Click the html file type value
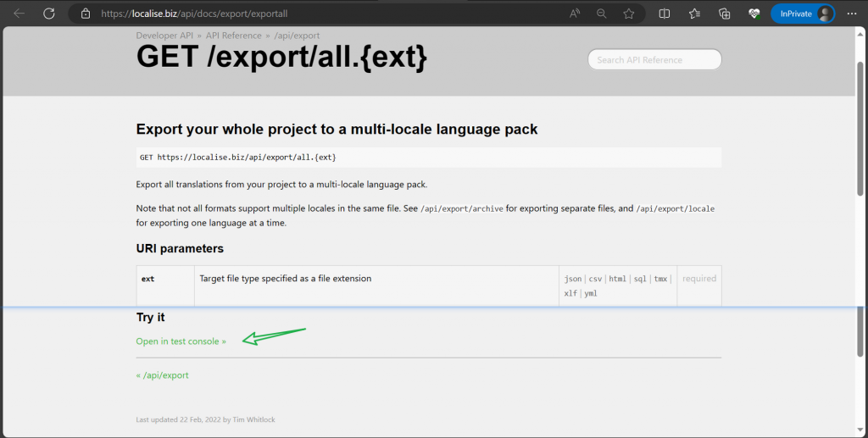Image resolution: width=868 pixels, height=438 pixels. pos(617,279)
